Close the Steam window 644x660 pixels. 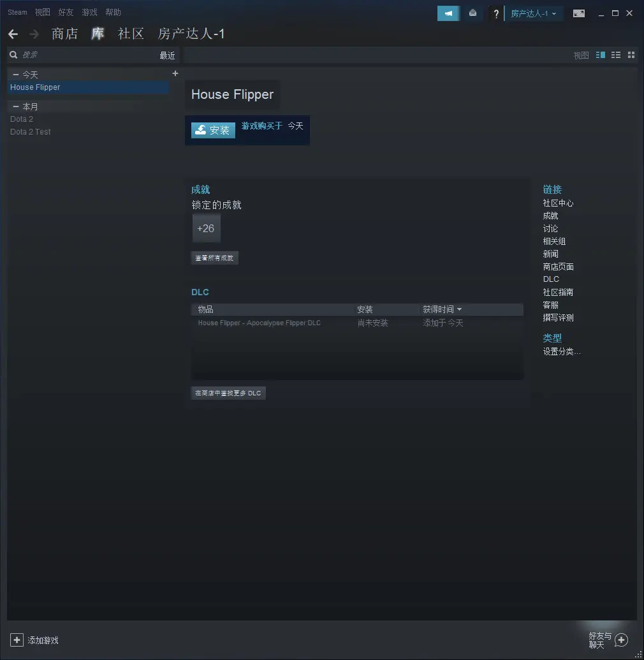pos(630,13)
